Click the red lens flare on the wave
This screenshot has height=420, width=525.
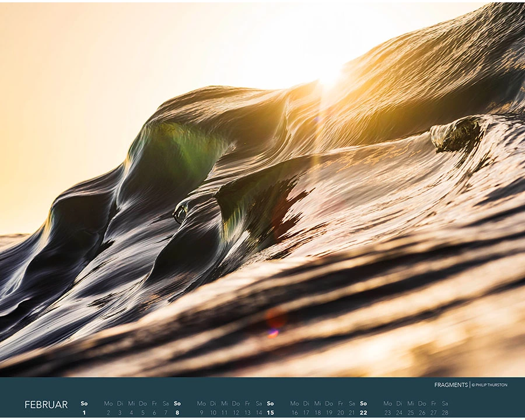[x=275, y=321]
